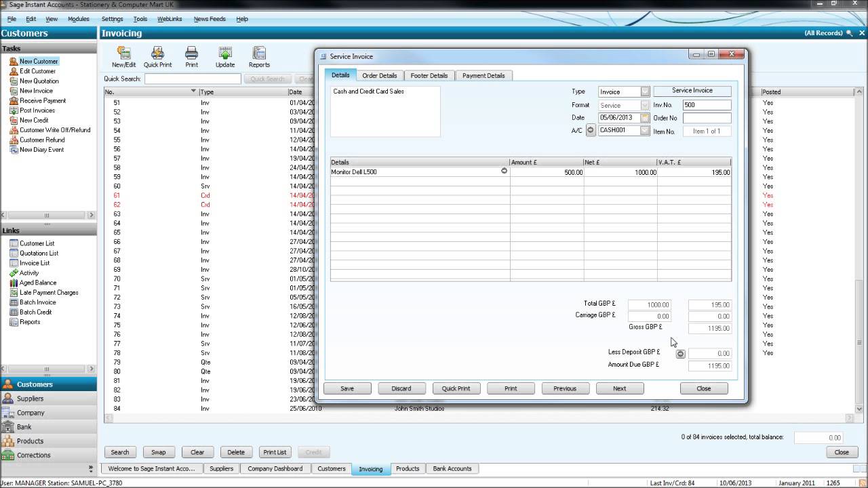Expand navigation pane chevron at bottom
868x488 pixels.
(91, 468)
